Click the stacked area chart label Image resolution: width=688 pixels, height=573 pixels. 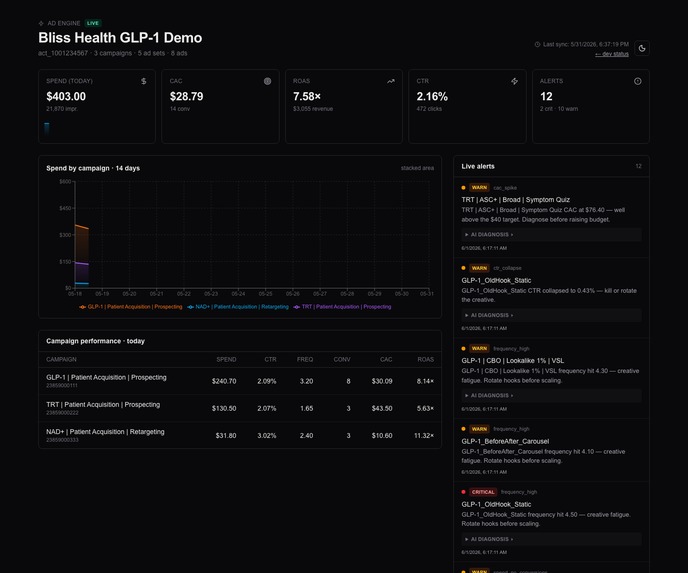[417, 168]
